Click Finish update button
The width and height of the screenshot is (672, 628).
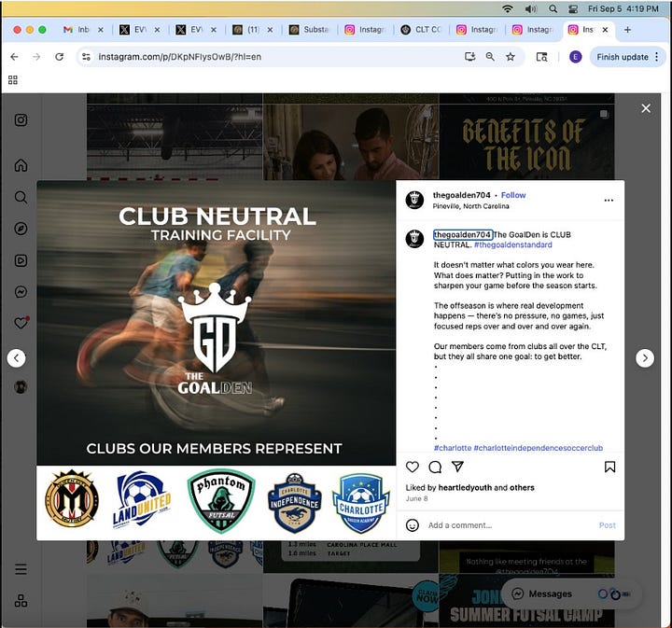[623, 57]
